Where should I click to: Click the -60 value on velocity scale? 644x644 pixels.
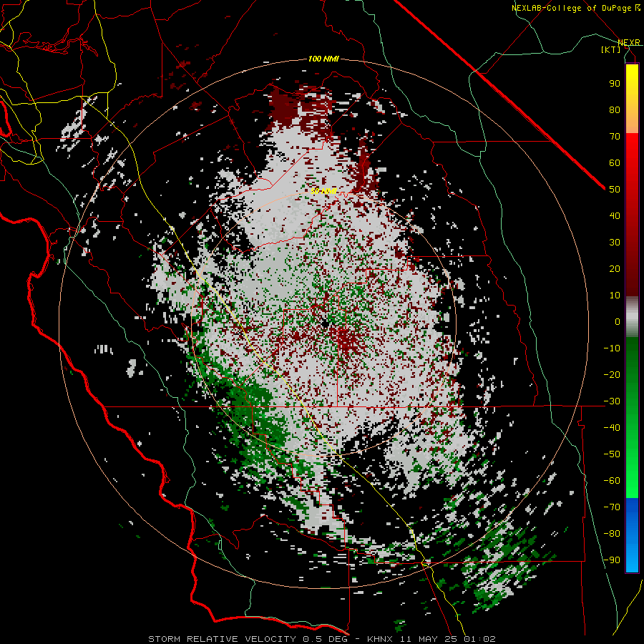click(612, 481)
